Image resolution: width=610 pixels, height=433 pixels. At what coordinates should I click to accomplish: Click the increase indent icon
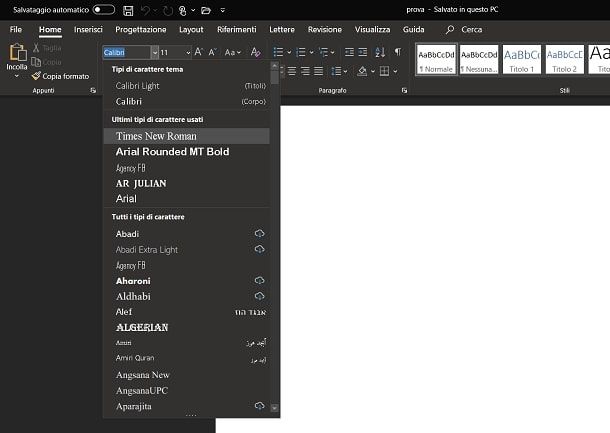tap(363, 52)
